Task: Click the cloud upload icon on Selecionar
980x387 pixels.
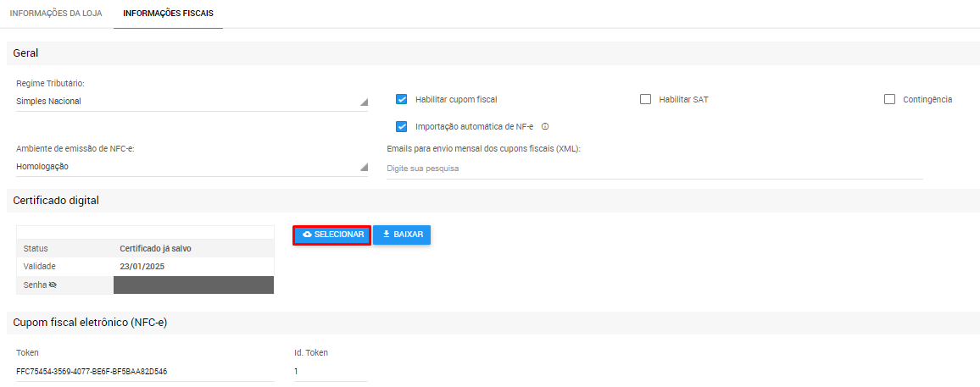Action: click(307, 235)
